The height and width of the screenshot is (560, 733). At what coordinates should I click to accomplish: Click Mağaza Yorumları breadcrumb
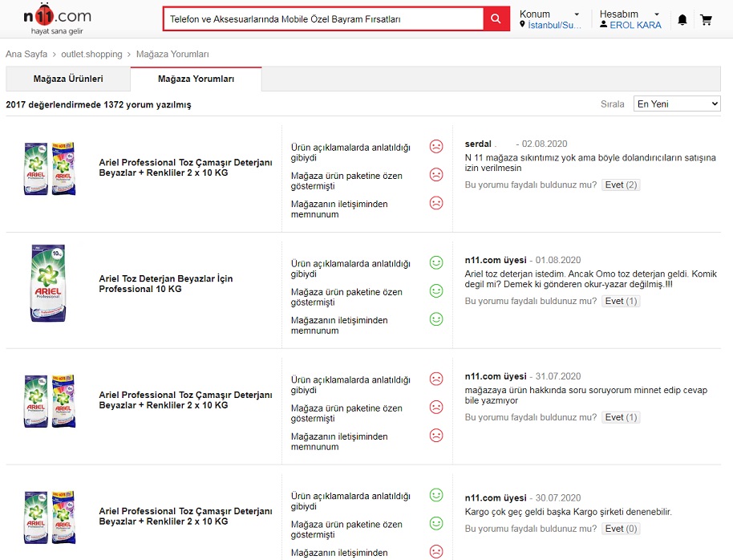(x=172, y=54)
